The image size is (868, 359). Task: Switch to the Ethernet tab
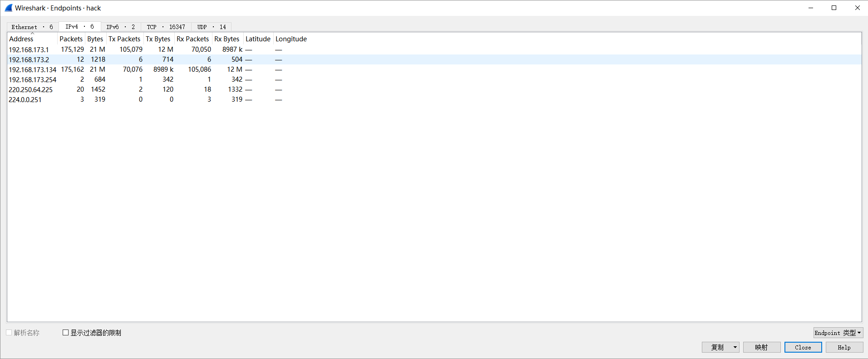[x=32, y=27]
